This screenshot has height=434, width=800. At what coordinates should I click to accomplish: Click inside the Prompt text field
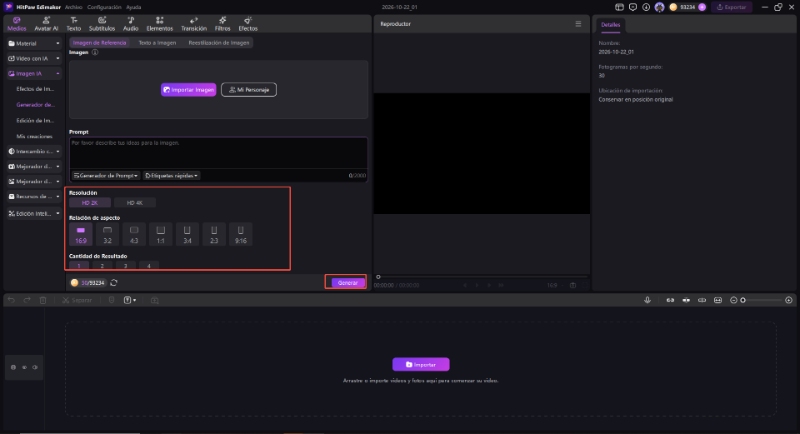(218, 152)
